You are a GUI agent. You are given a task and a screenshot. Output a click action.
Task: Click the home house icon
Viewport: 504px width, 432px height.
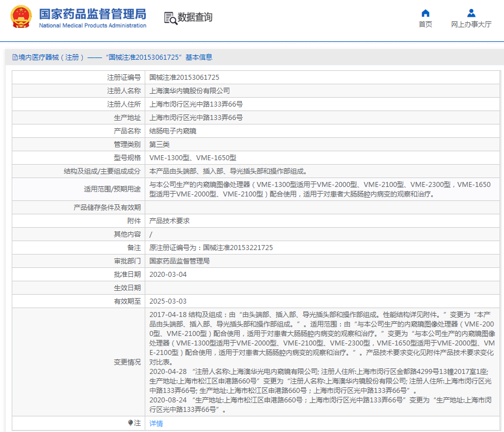click(425, 13)
